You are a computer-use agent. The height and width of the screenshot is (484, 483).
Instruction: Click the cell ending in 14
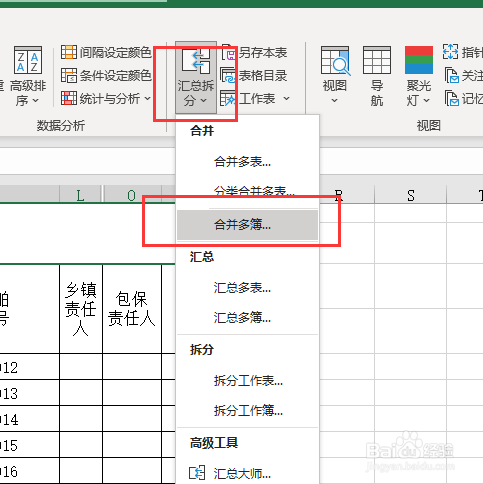(29, 419)
